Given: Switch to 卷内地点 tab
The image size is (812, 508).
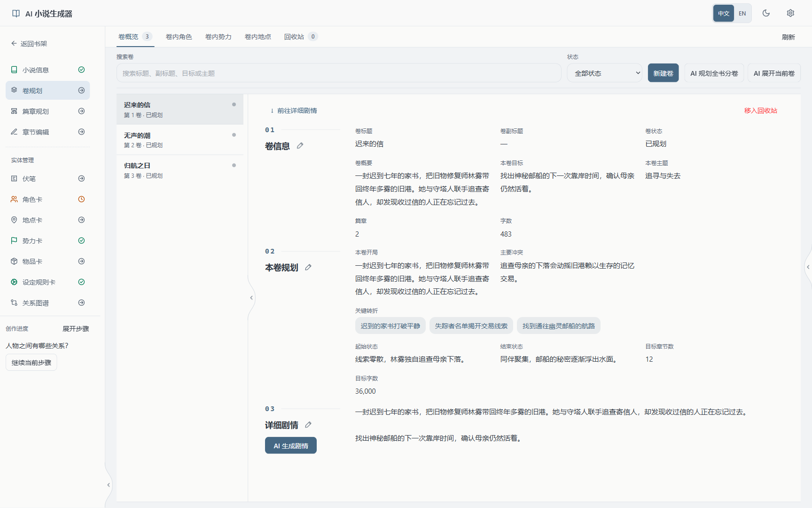Looking at the screenshot, I should pyautogui.click(x=258, y=37).
